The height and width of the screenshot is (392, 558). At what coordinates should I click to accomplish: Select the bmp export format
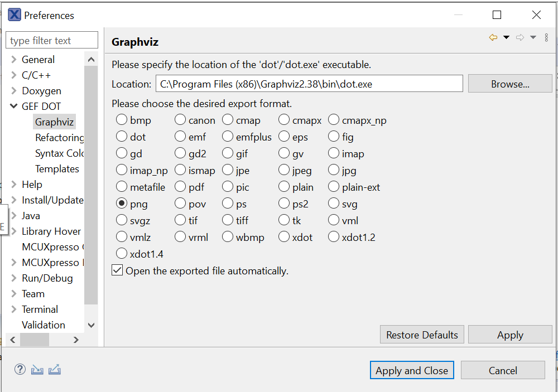tap(122, 120)
